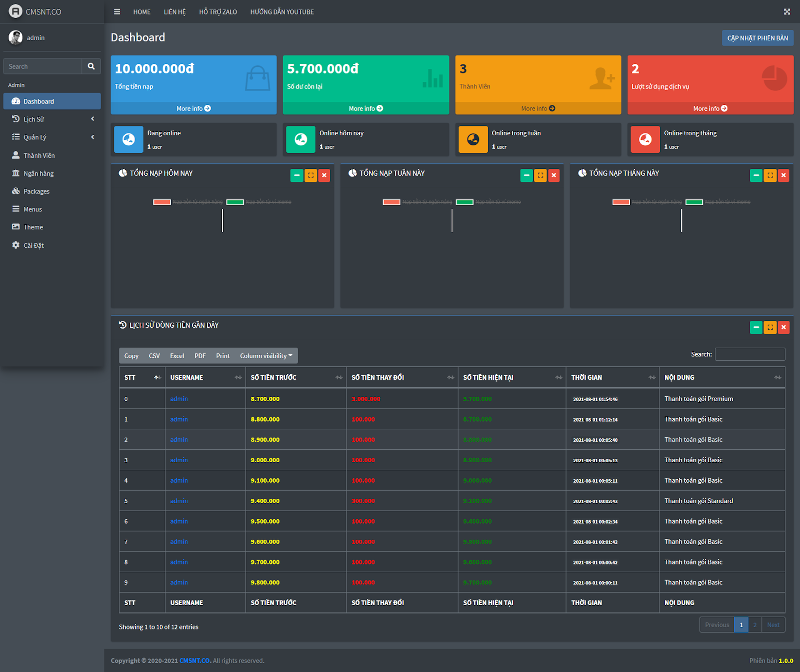Click the globe icon for Online trong tháng
800x672 pixels.
(645, 139)
